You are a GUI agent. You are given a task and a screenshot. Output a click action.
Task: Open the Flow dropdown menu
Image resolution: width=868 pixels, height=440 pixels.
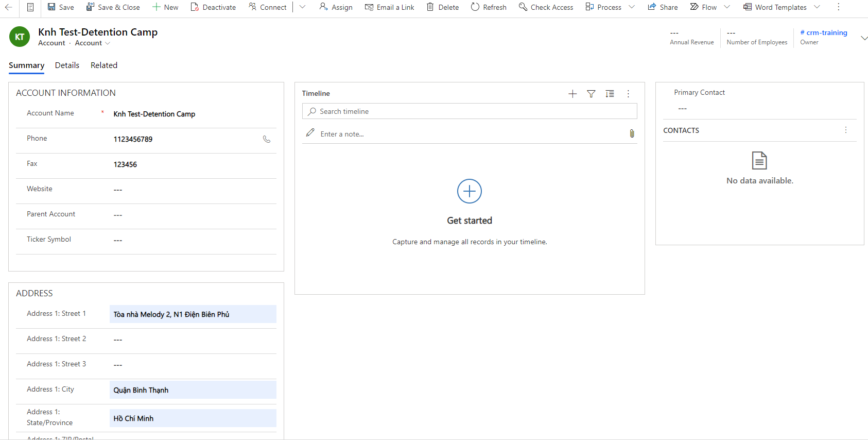coord(727,7)
